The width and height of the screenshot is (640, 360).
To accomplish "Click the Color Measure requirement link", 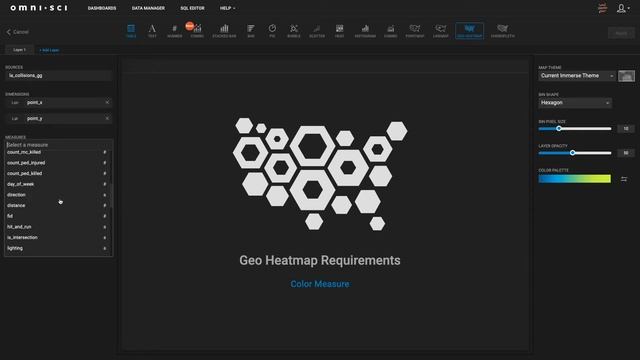I will click(320, 284).
